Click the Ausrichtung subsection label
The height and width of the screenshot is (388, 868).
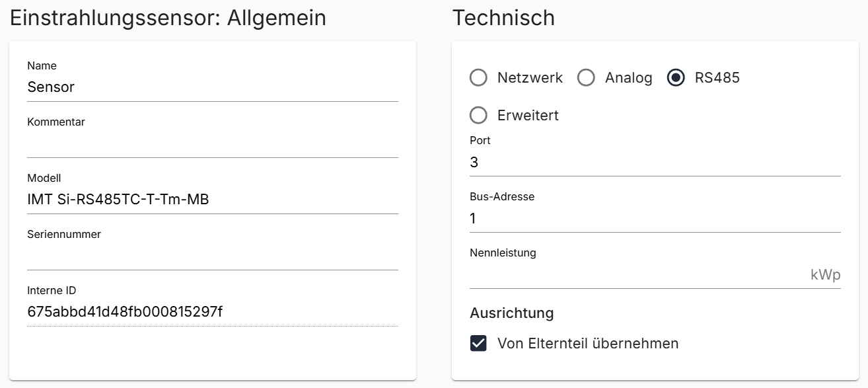click(511, 313)
